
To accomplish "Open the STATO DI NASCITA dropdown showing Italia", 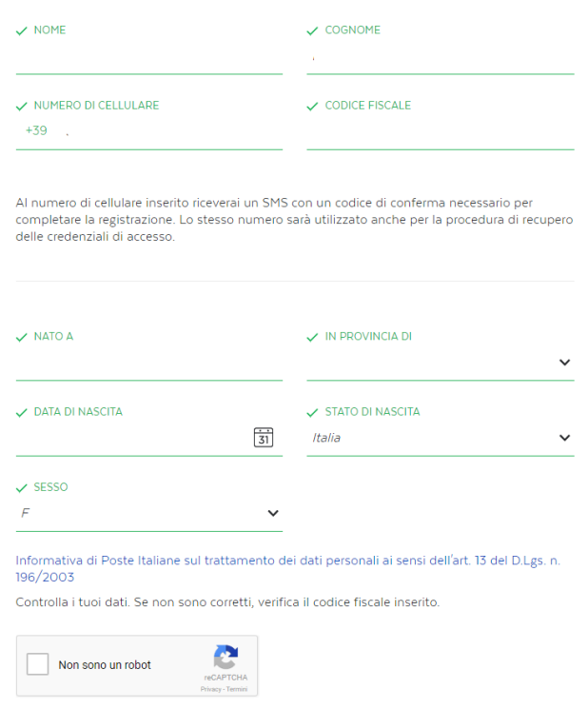I will [x=441, y=438].
